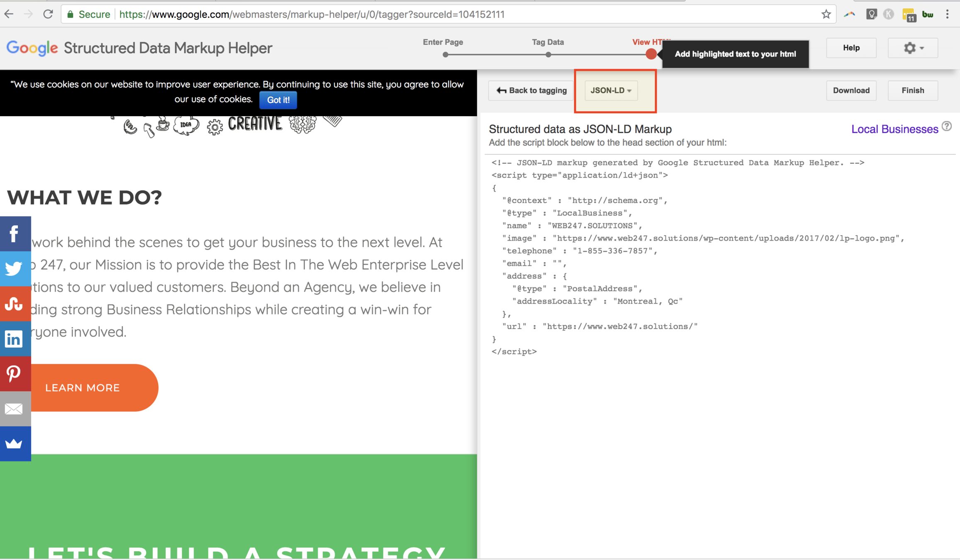Viewport: 960px width, 560px height.
Task: Open the question mark help beside Local Businesses
Action: tap(946, 127)
